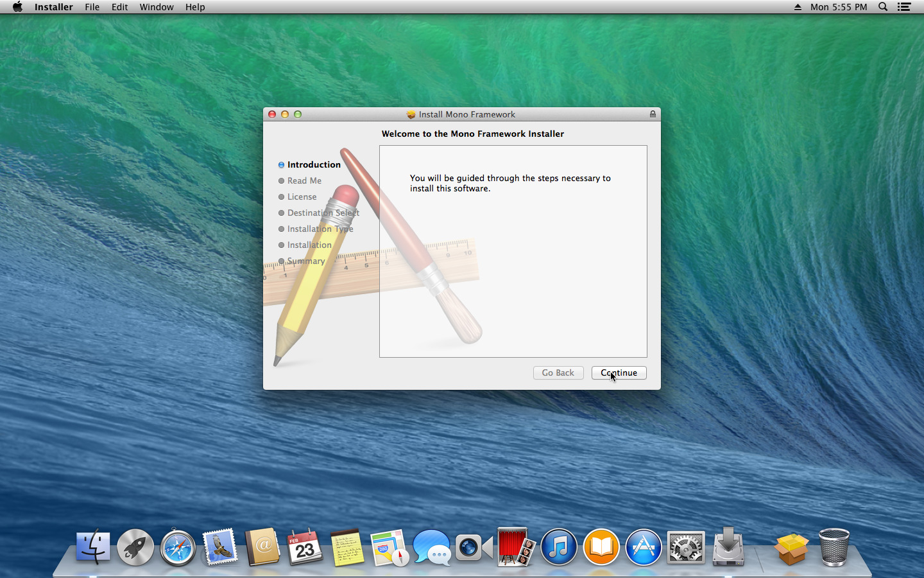Show the date and time menu

click(x=838, y=7)
